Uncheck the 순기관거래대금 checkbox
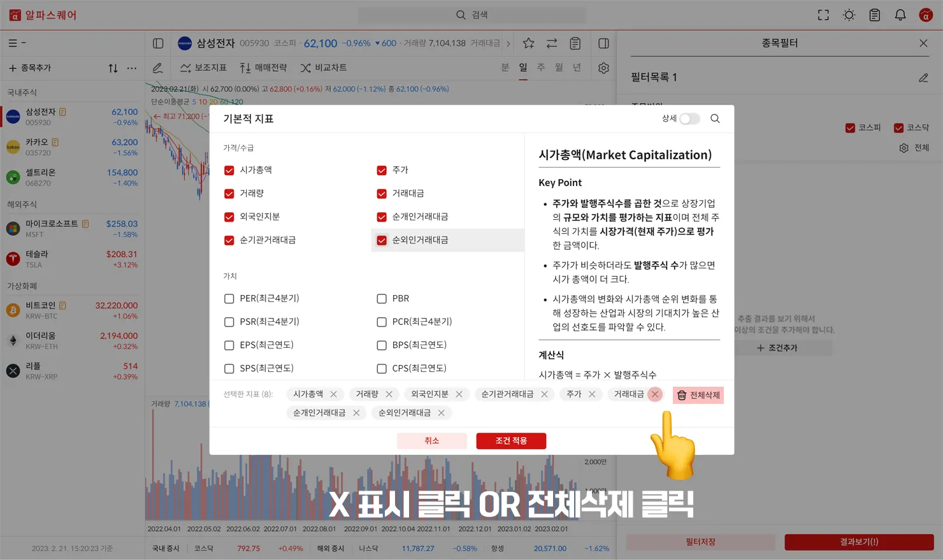This screenshot has width=943, height=560. [229, 240]
